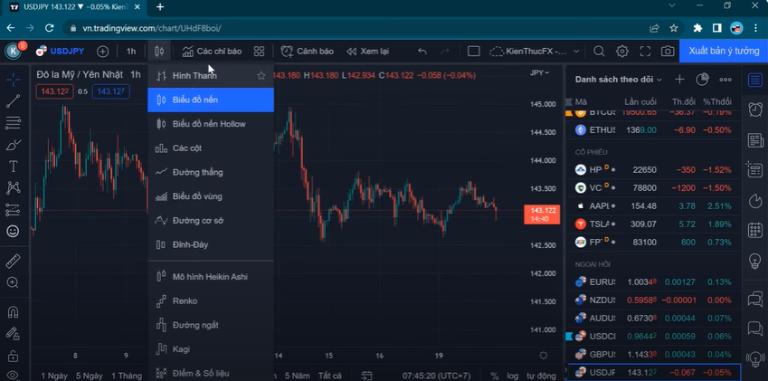This screenshot has height=381, width=768.
Task: Open watchlist more options dots
Action: pos(725,79)
